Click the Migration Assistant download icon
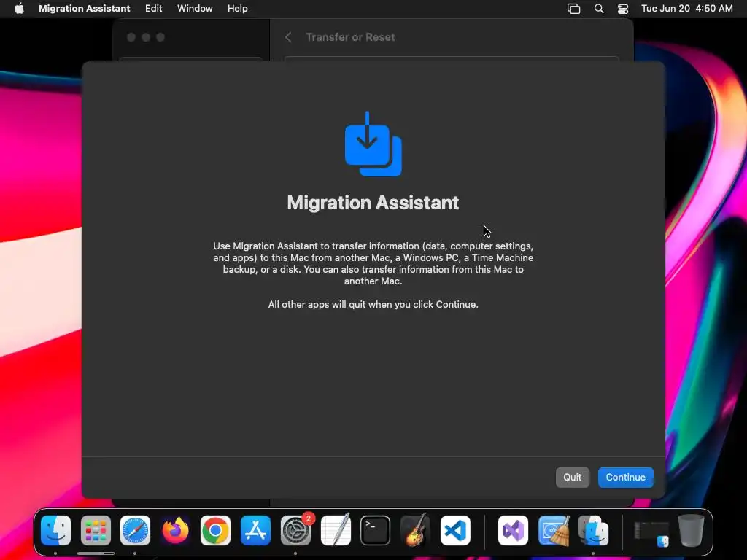This screenshot has height=560, width=747. click(373, 144)
